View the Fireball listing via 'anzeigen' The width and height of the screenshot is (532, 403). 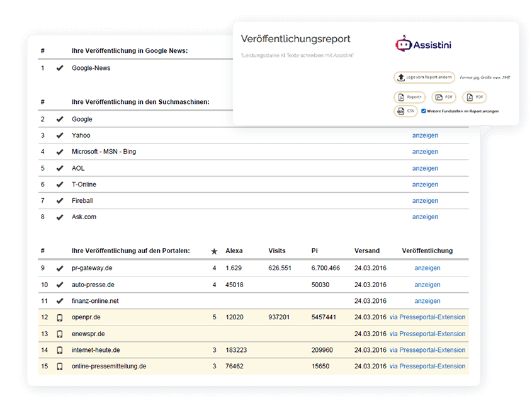(425, 201)
